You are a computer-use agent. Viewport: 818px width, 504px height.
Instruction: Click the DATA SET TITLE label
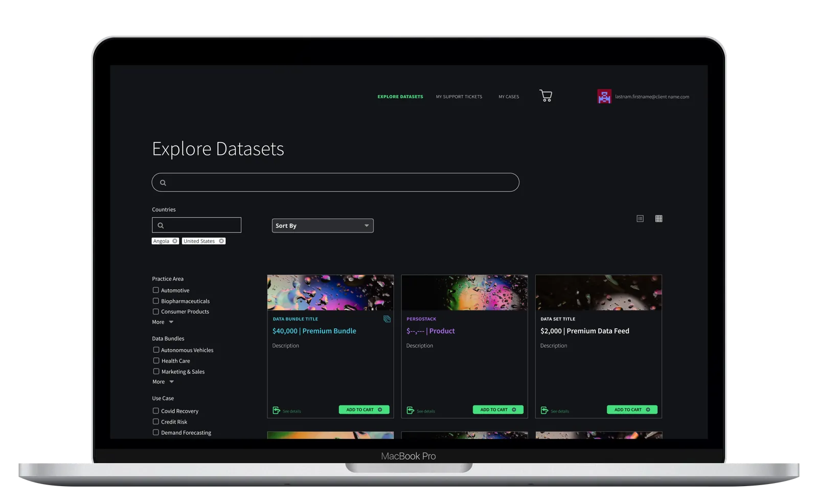(x=558, y=319)
